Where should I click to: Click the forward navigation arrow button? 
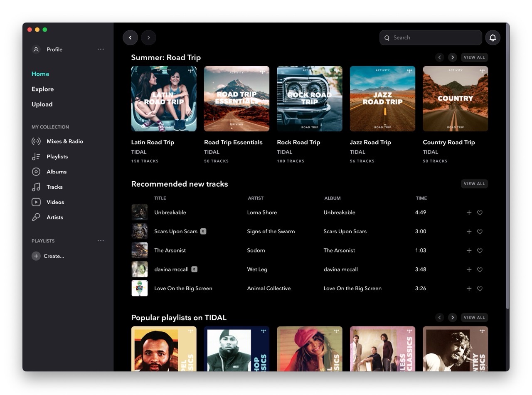click(148, 37)
